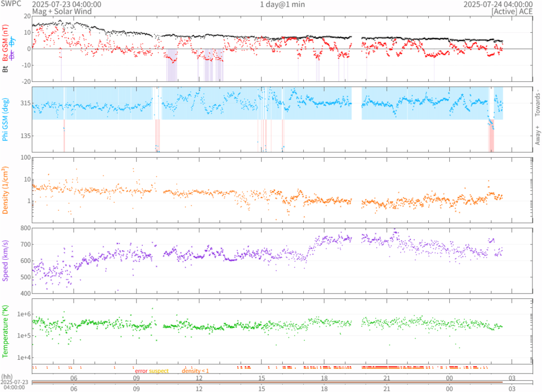Toggle the black Bt series label
Viewport: 542px width, 392px height.
point(5,68)
